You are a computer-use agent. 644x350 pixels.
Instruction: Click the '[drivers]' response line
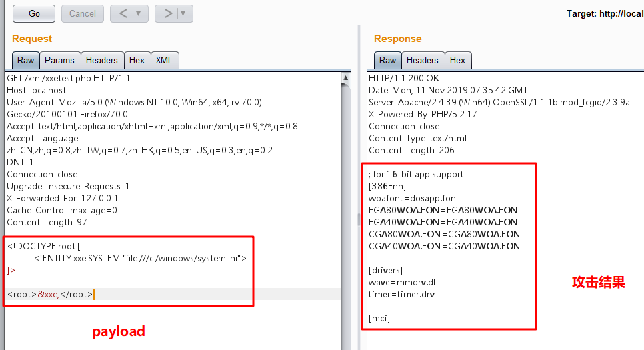[x=385, y=270]
